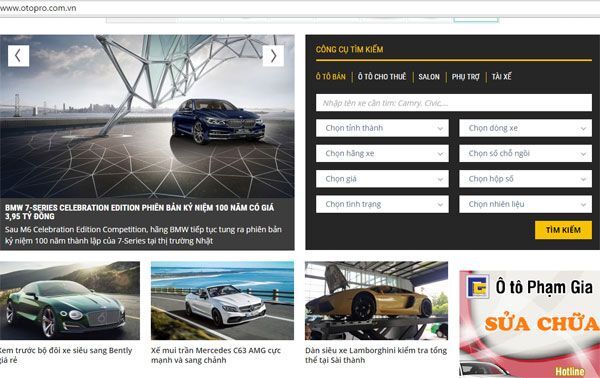Open the Chọn tình trạng dropdown
This screenshot has width=600, height=378.
tap(382, 204)
